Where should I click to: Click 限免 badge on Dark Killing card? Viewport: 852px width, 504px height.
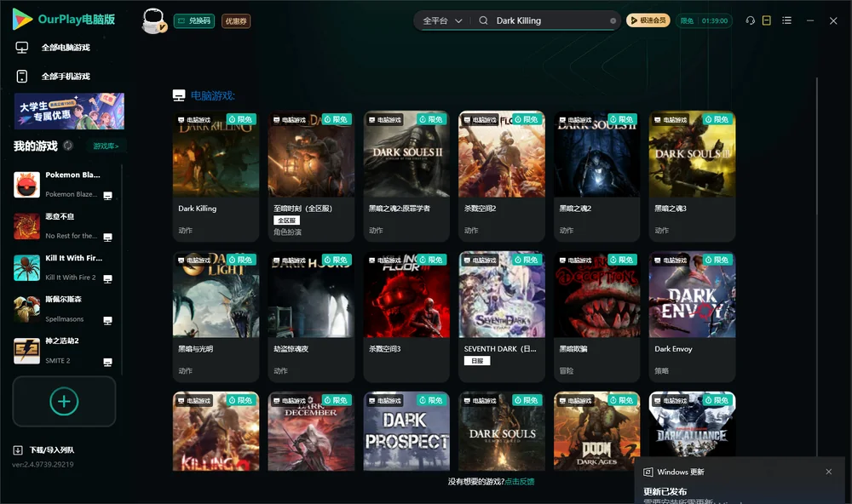pyautogui.click(x=241, y=119)
